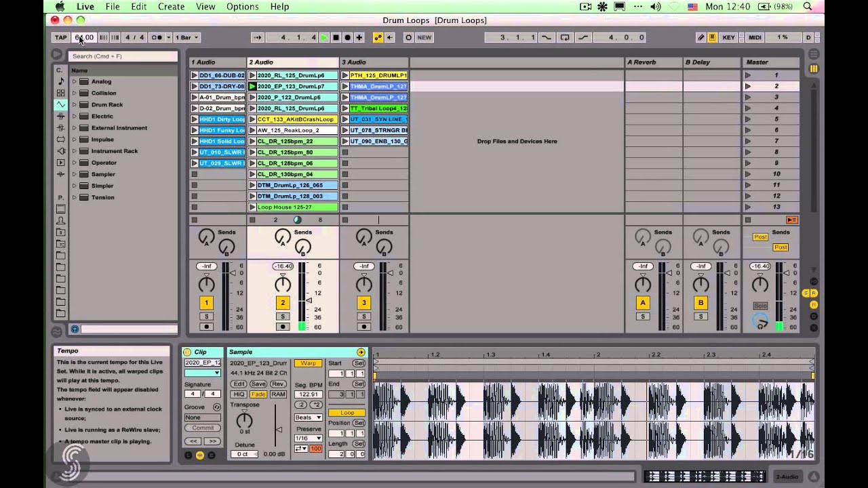The height and width of the screenshot is (488, 868).
Task: Open the Beats warp mode dropdown
Action: 309,418
